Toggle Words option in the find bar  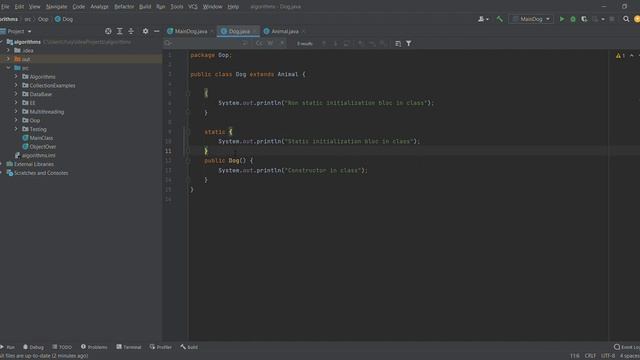(270, 43)
